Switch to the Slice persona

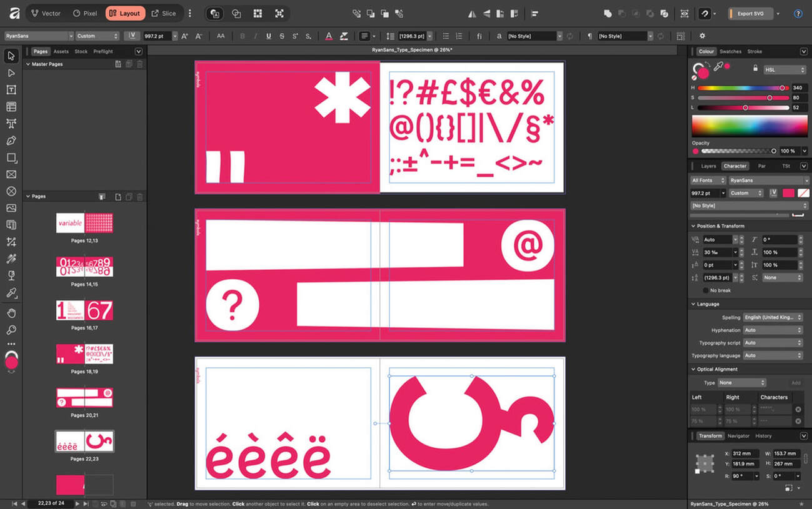164,13
